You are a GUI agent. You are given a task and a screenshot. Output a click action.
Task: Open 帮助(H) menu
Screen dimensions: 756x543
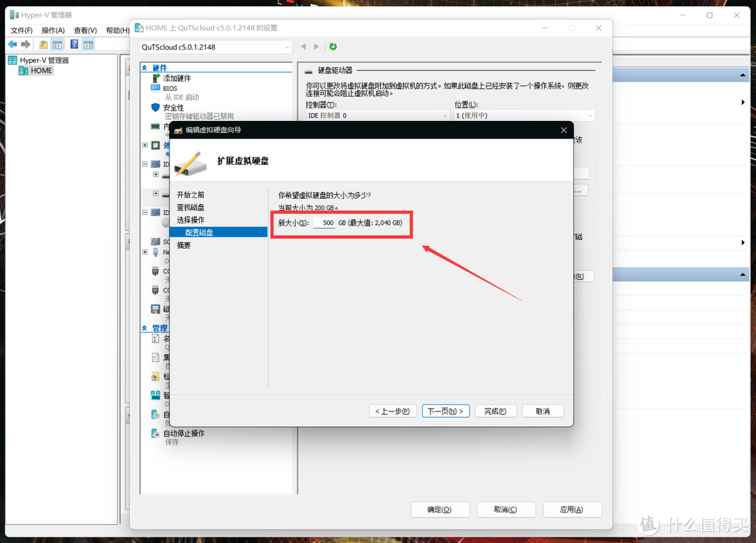[x=118, y=30]
